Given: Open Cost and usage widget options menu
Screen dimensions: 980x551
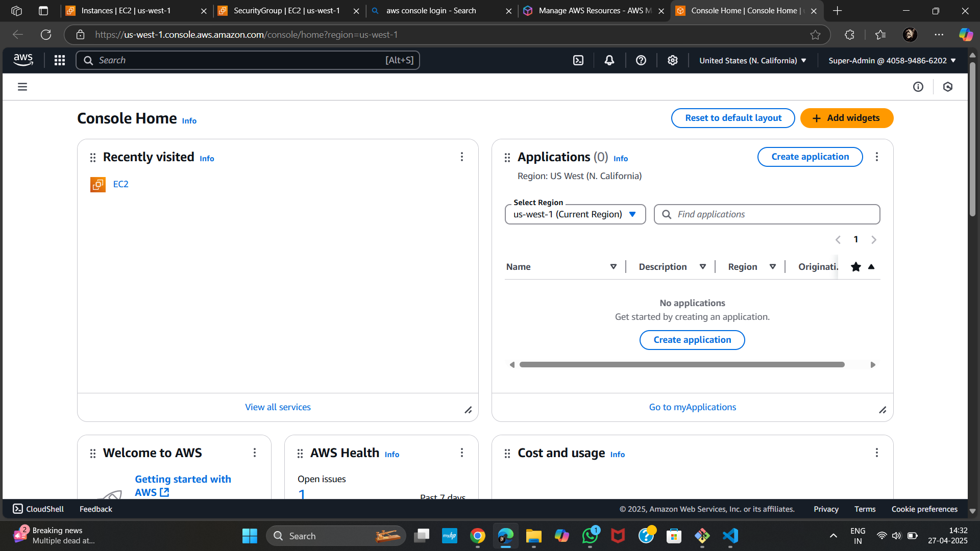Looking at the screenshot, I should [x=877, y=453].
